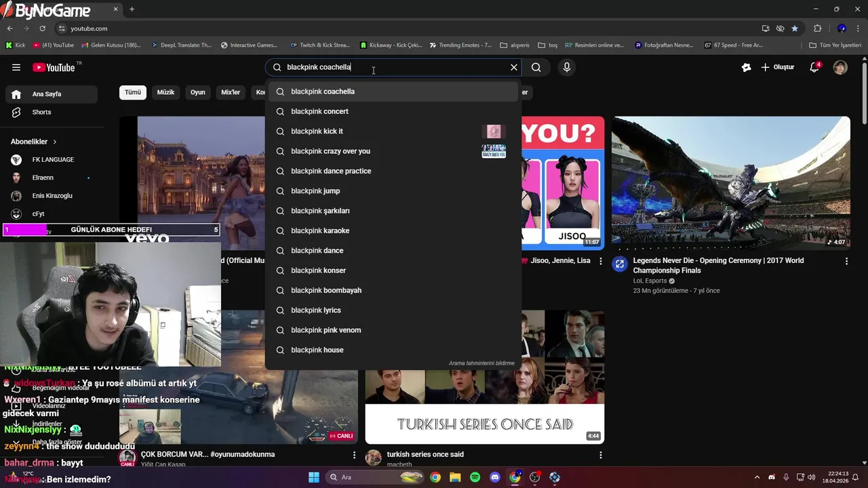This screenshot has width=868, height=488.
Task: Select suggestion blackpink dance practice
Action: tap(393, 171)
